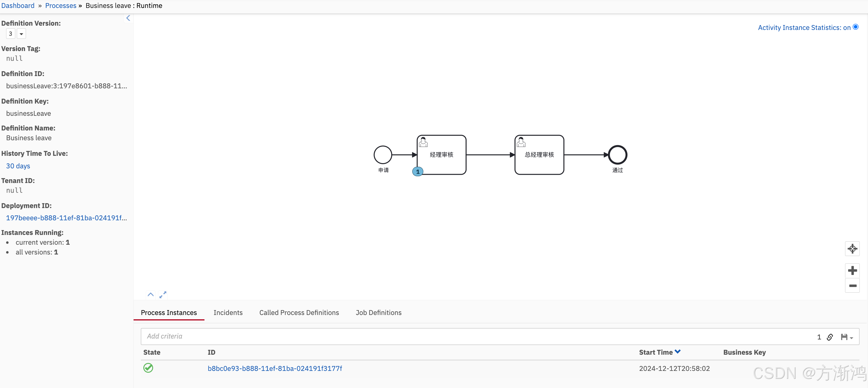
Task: Click the maximize diagram arrows icon
Action: coord(163,295)
